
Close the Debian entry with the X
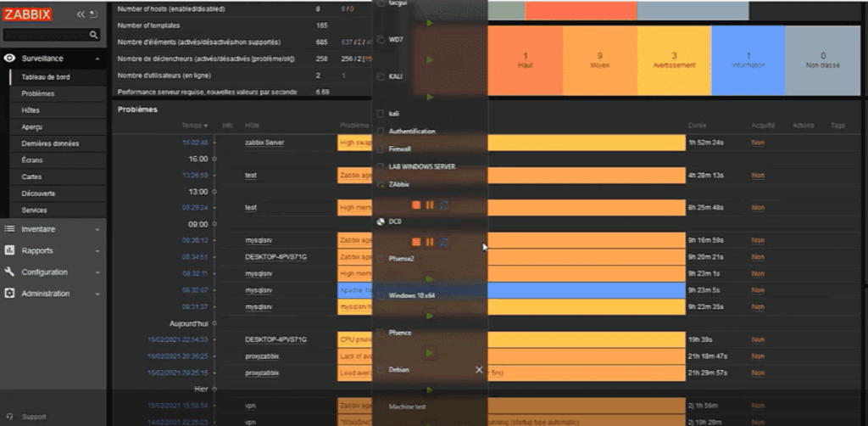click(x=479, y=370)
